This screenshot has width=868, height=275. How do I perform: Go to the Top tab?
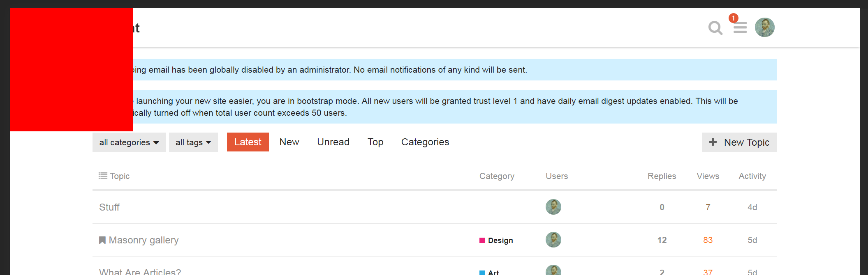[375, 142]
